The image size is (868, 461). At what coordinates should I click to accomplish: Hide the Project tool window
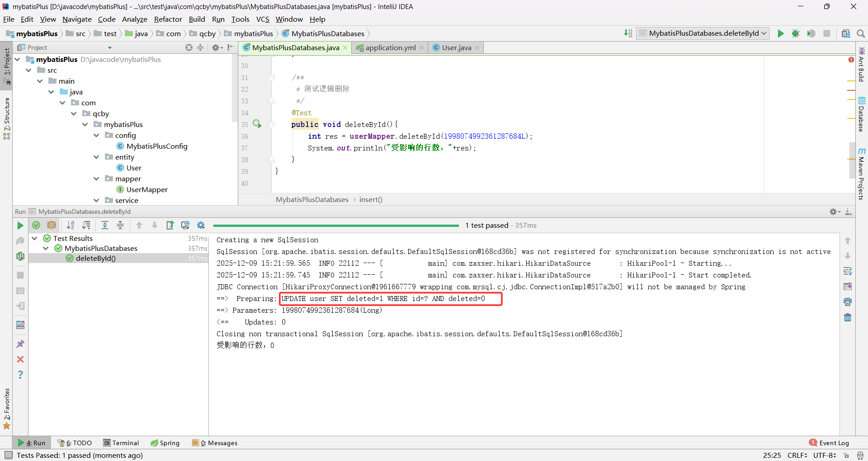[231, 47]
